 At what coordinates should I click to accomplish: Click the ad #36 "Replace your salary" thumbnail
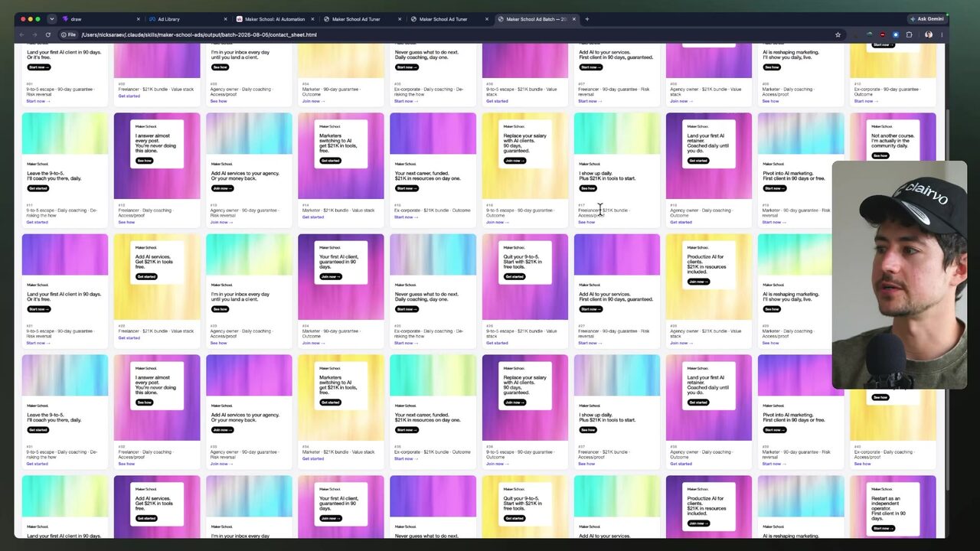(x=525, y=397)
